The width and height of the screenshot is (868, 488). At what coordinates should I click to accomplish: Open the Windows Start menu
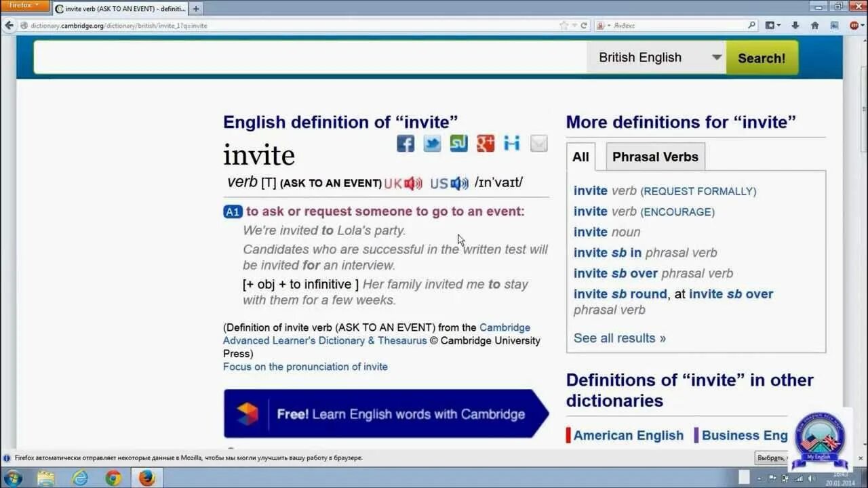click(x=12, y=478)
